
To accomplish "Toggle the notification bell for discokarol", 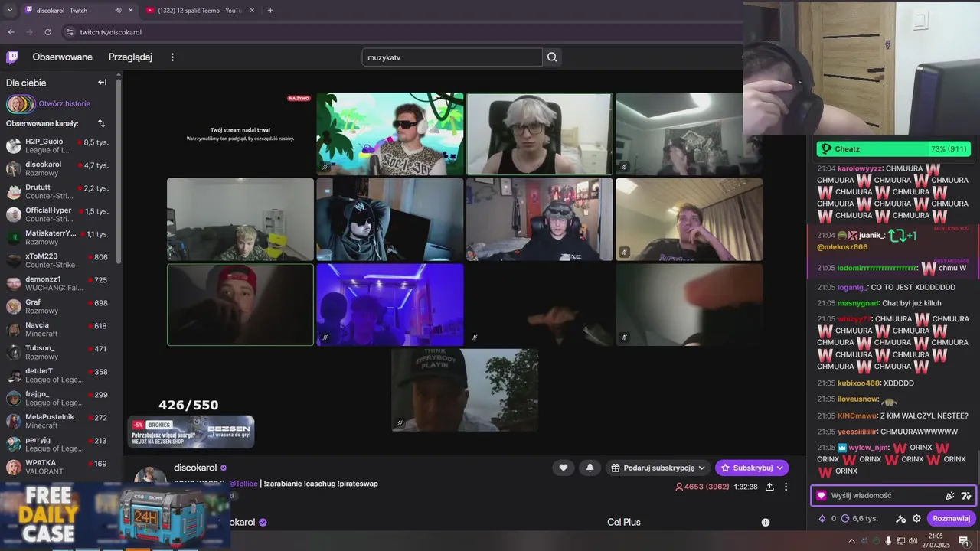I will point(590,468).
